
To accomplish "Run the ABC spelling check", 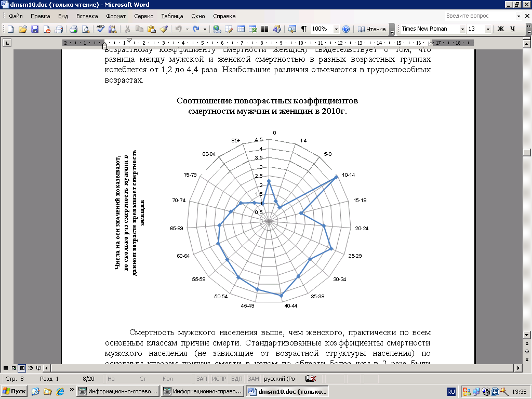I will [100, 29].
